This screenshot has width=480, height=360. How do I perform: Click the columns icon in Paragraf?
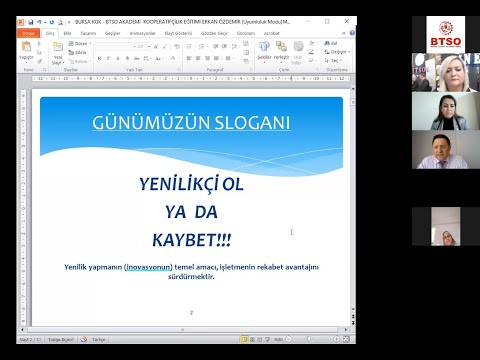[229, 58]
